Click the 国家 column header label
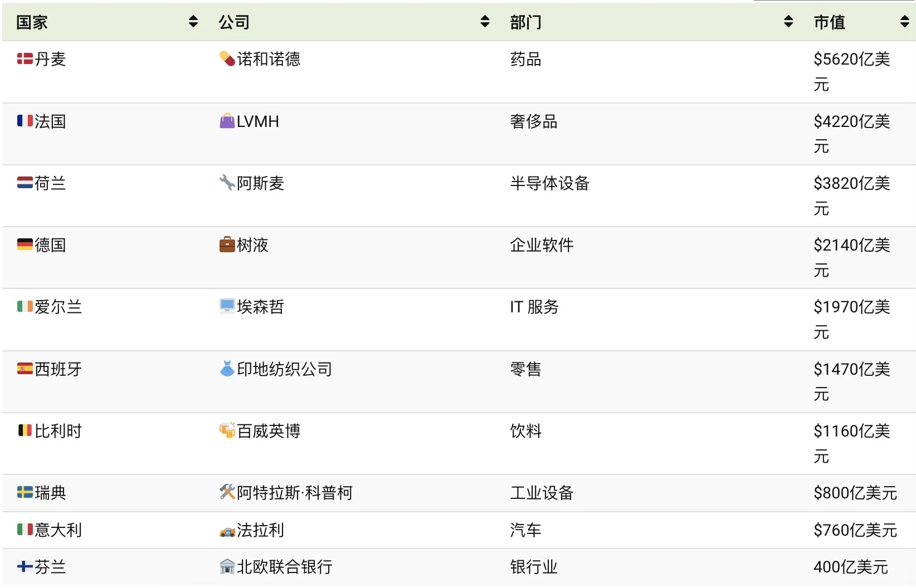The width and height of the screenshot is (916, 588). point(32,22)
